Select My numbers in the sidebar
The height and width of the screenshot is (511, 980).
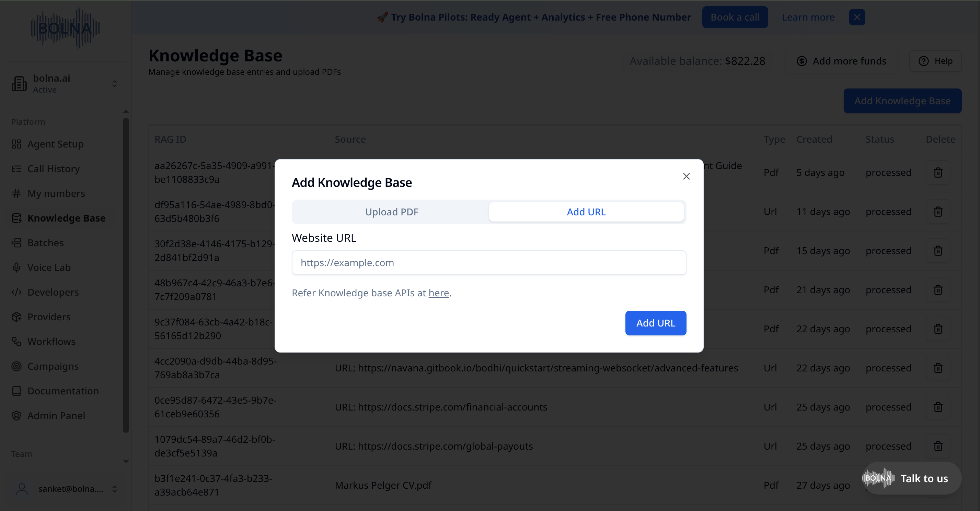[56, 193]
